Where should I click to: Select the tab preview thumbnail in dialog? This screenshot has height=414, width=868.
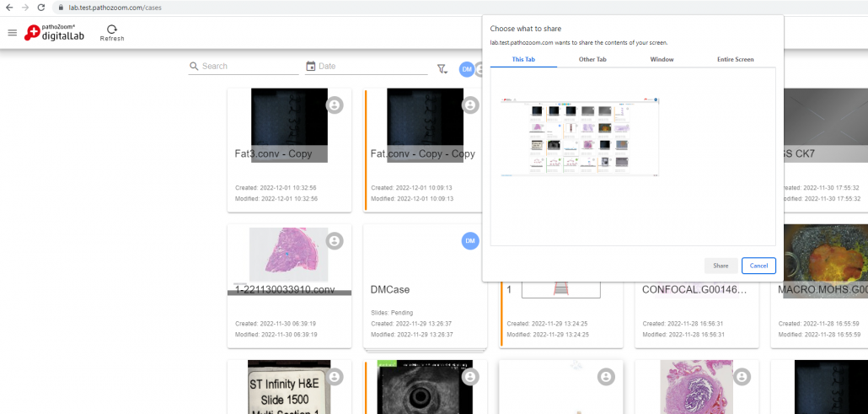click(580, 137)
